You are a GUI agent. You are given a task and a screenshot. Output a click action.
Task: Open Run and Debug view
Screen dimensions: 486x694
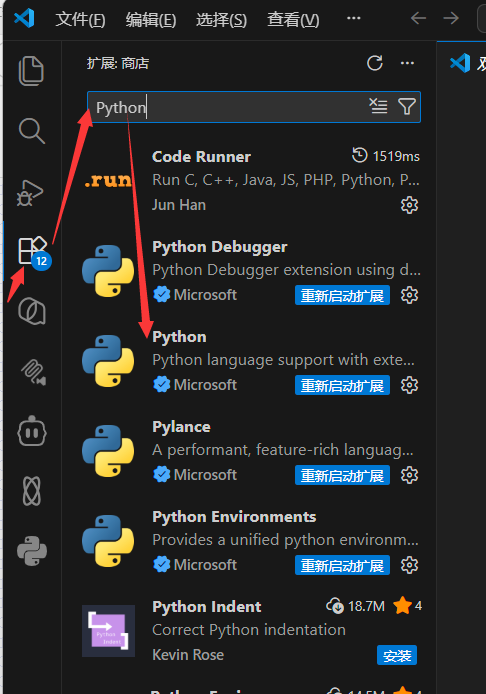(31, 193)
